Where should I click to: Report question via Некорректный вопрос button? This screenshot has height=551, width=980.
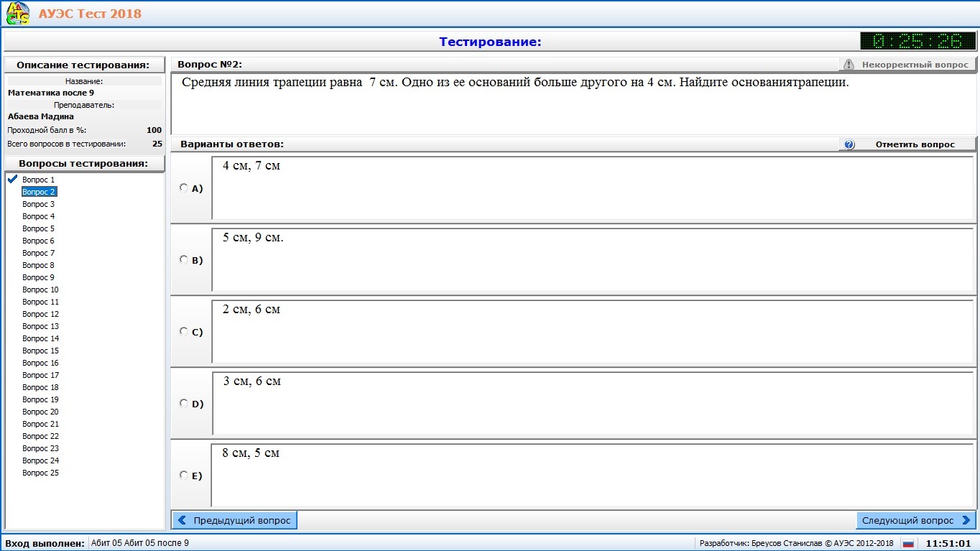(907, 65)
